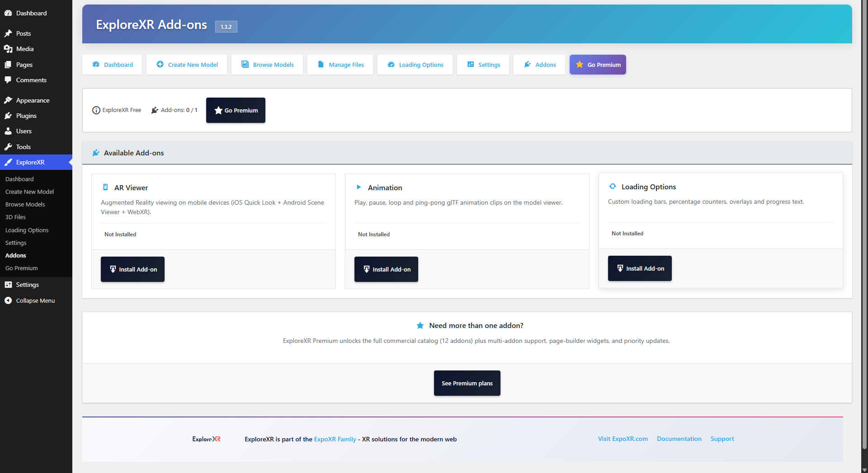Click the plug icon next to Add-ons count
868x473 pixels.
tap(155, 110)
